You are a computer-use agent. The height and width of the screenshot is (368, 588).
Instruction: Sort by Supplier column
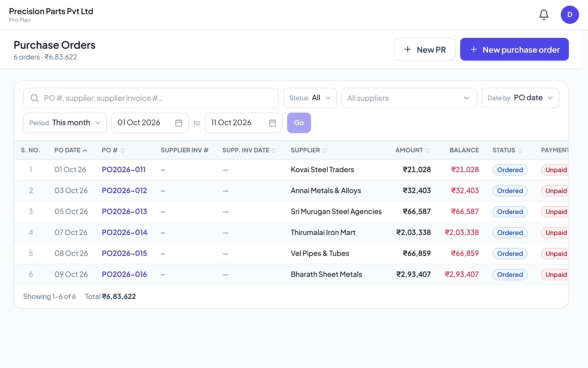(308, 150)
